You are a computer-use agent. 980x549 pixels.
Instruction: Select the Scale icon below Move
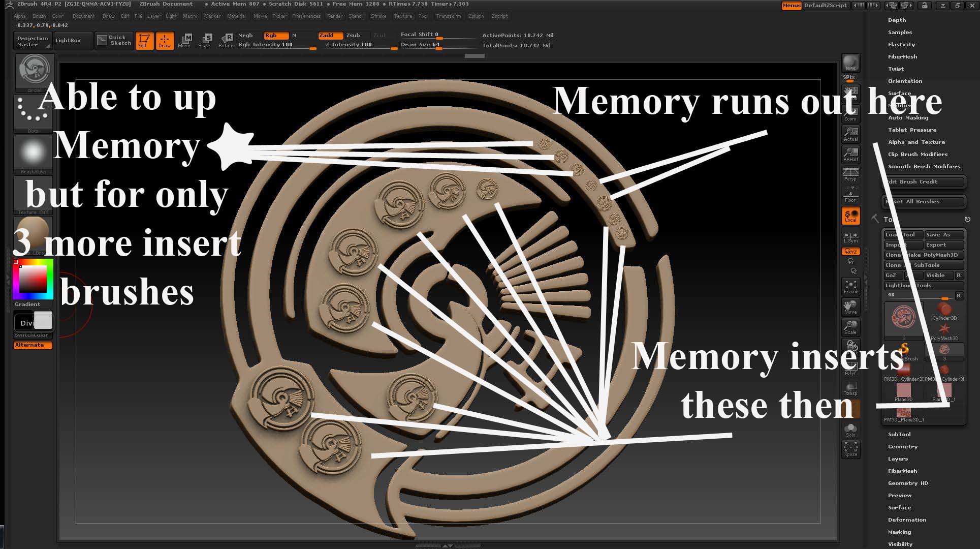click(851, 327)
